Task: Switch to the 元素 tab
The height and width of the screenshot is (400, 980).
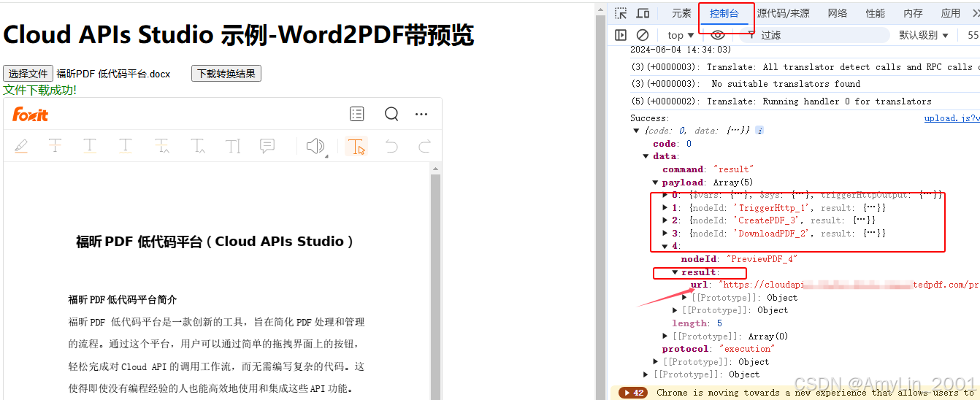Action: [681, 13]
